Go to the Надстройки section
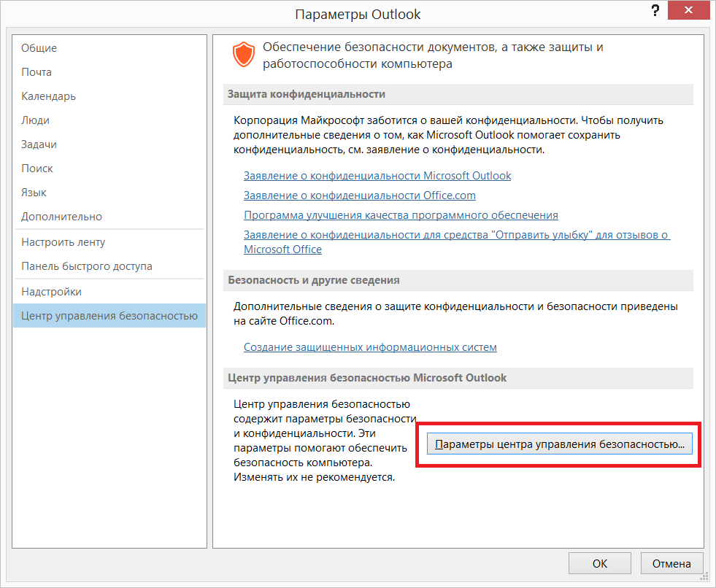716x588 pixels. point(50,291)
